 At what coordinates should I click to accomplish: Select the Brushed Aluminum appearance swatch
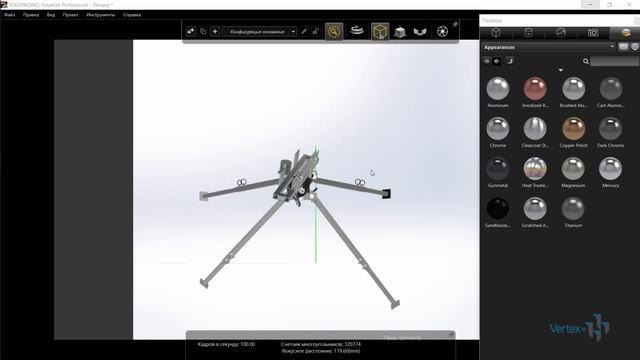(x=573, y=88)
